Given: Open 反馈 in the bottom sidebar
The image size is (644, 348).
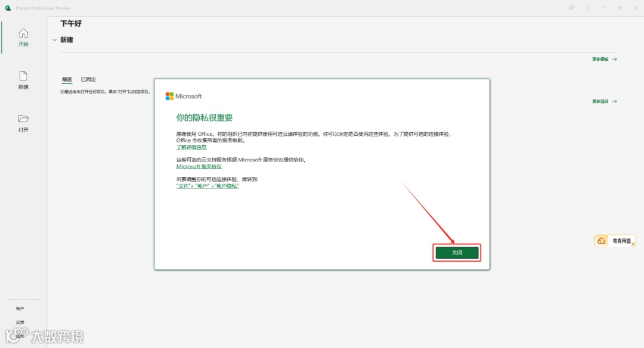Looking at the screenshot, I should [20, 322].
